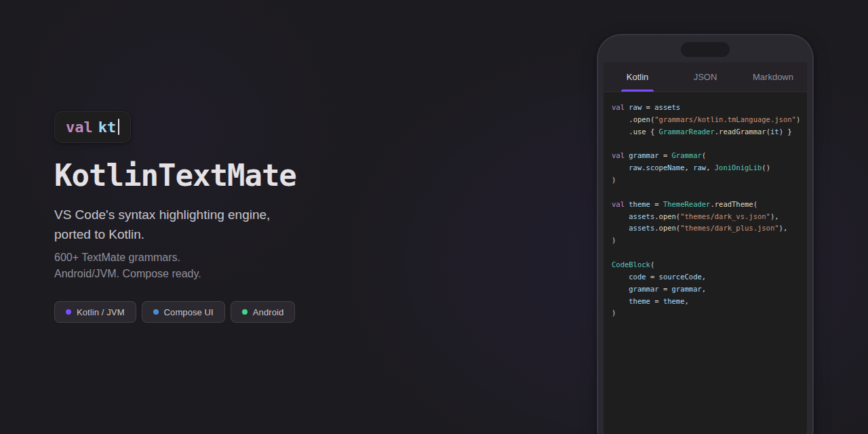The width and height of the screenshot is (868, 434).
Task: Click the 'raw.scopeName, raw, JoniOnigLib()' line
Action: pyautogui.click(x=699, y=167)
